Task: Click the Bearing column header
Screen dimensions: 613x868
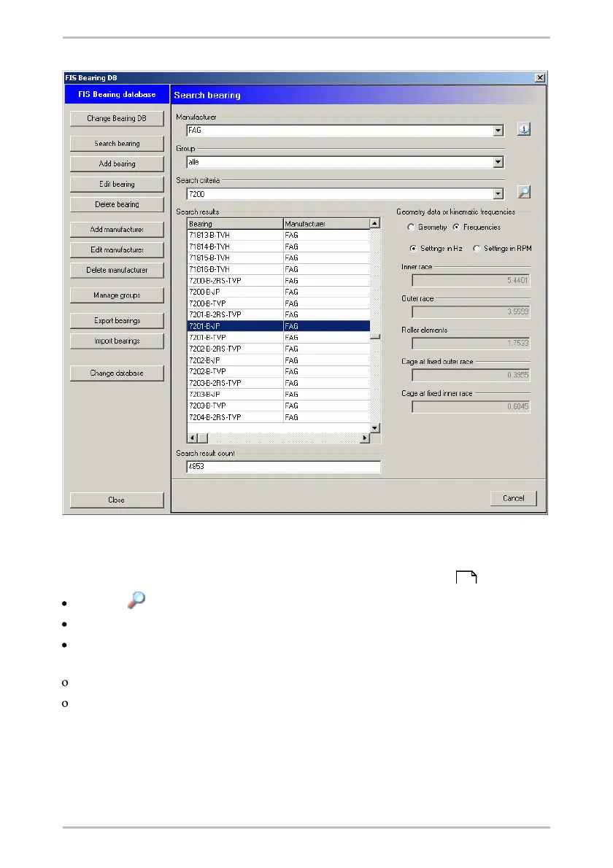Action: [x=235, y=224]
